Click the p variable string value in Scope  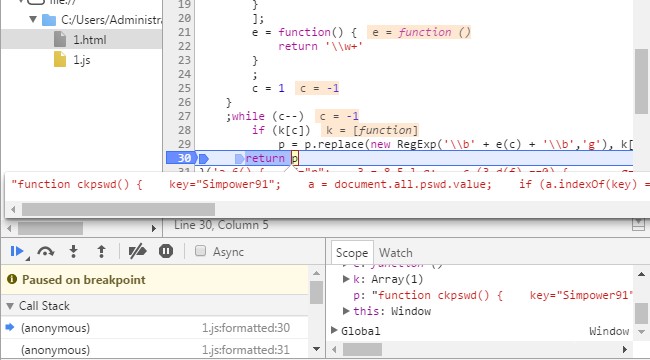tap(502, 295)
